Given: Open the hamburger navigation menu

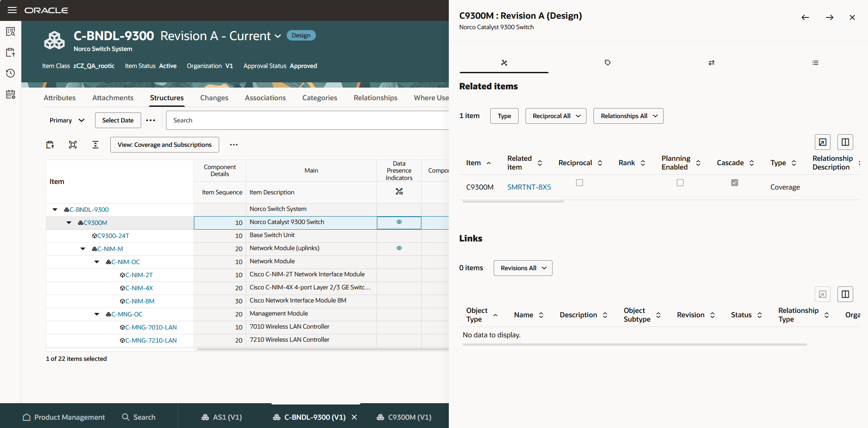Looking at the screenshot, I should [x=12, y=10].
